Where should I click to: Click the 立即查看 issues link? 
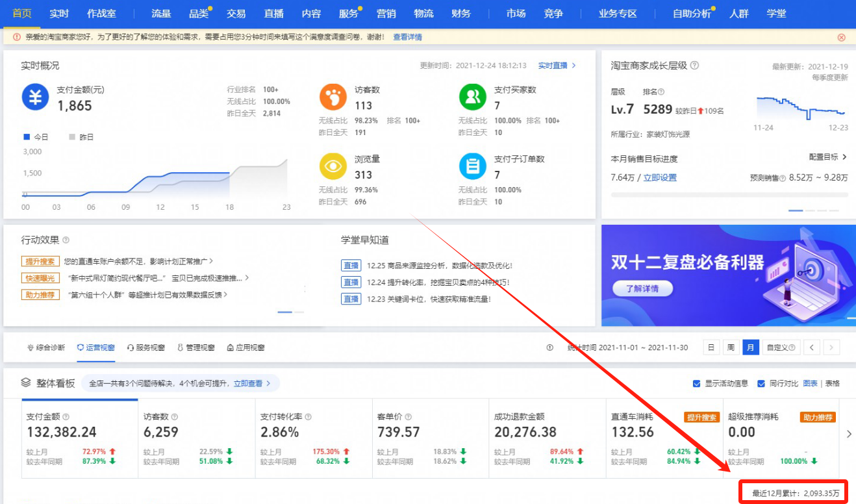tap(252, 383)
